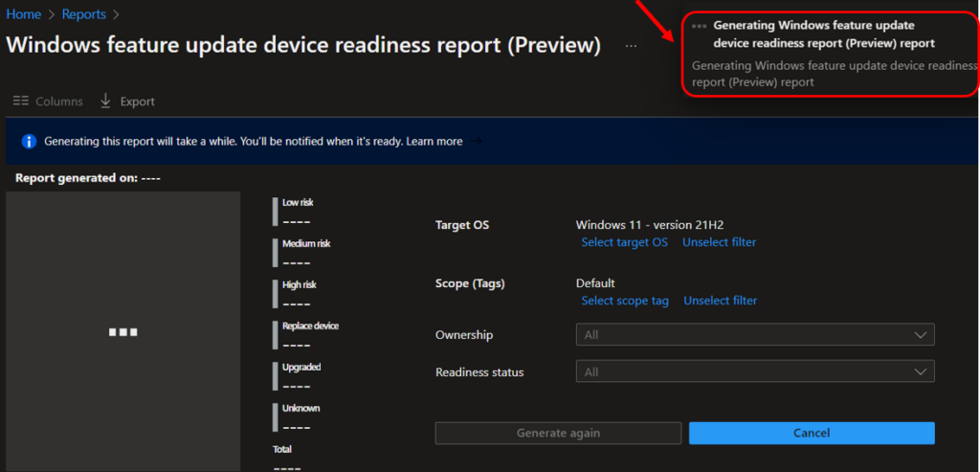Click the Columns grid icon
Viewport: 980px width, 472px height.
pos(21,101)
